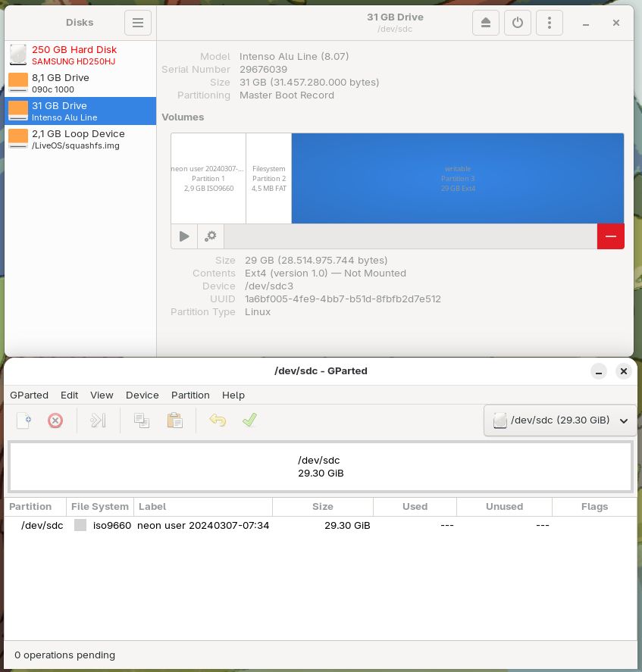
Task: Open additional partition options gear
Action: [211, 236]
